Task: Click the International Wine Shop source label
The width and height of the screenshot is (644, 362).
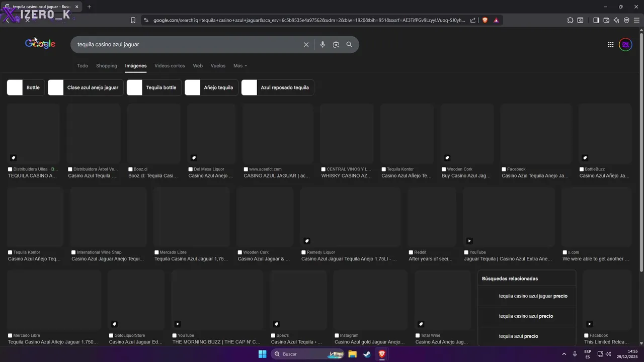Action: pos(99,252)
